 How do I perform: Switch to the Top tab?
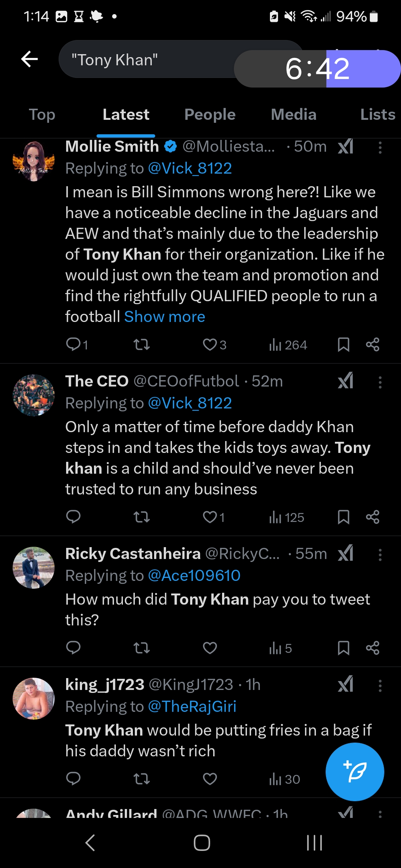[42, 115]
